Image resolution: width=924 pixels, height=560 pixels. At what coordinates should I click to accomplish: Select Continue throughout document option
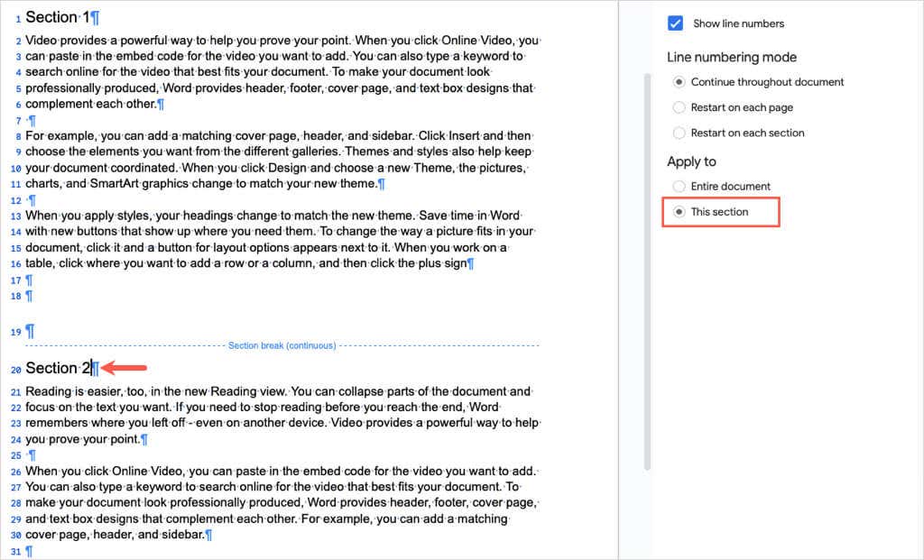point(679,81)
